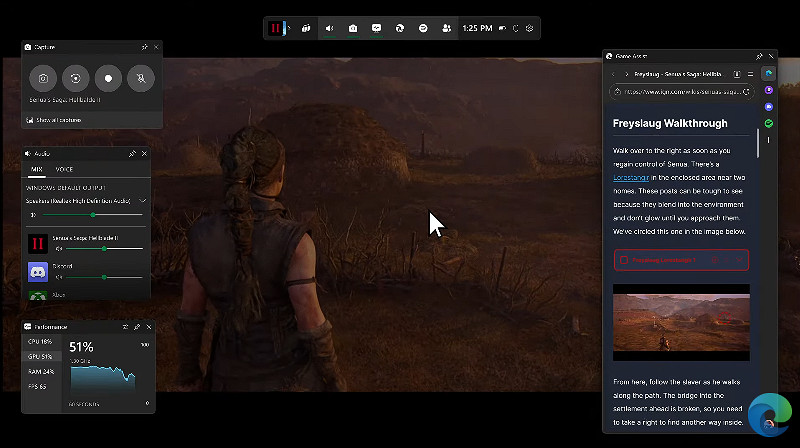The width and height of the screenshot is (800, 448).
Task: Toggle the microphone while recording
Action: click(141, 78)
